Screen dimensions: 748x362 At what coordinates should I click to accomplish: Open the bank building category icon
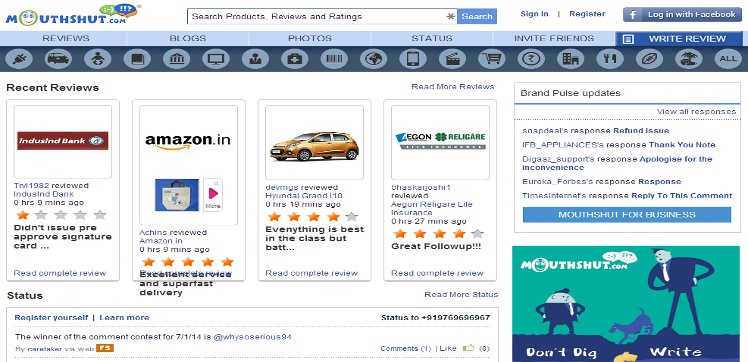(177, 59)
